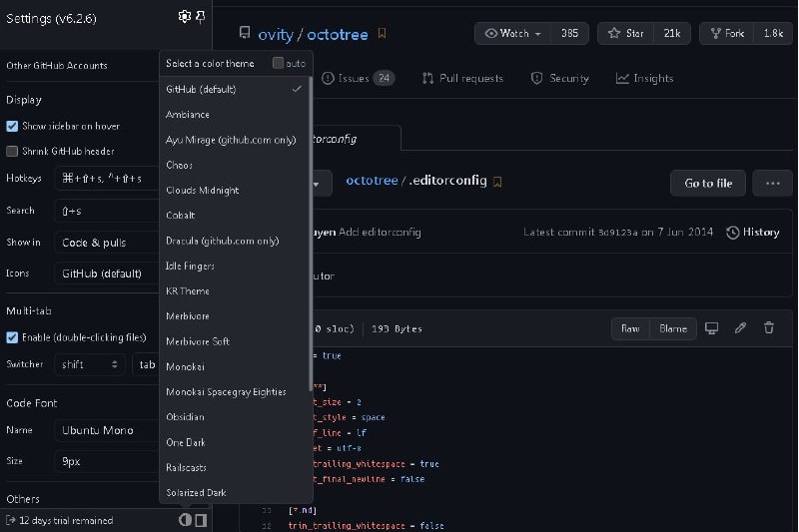Viewport: 799px width, 532px height.
Task: Enable the auto color theme checkbox
Action: pyautogui.click(x=278, y=63)
